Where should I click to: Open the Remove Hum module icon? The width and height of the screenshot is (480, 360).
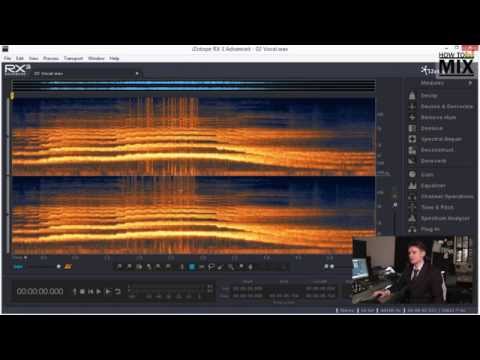point(412,117)
